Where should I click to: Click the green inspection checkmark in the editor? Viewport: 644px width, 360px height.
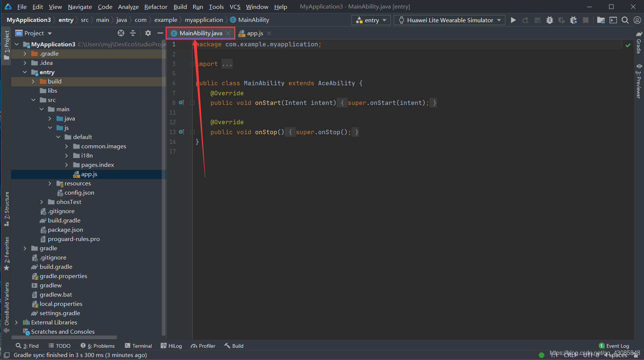tap(628, 45)
